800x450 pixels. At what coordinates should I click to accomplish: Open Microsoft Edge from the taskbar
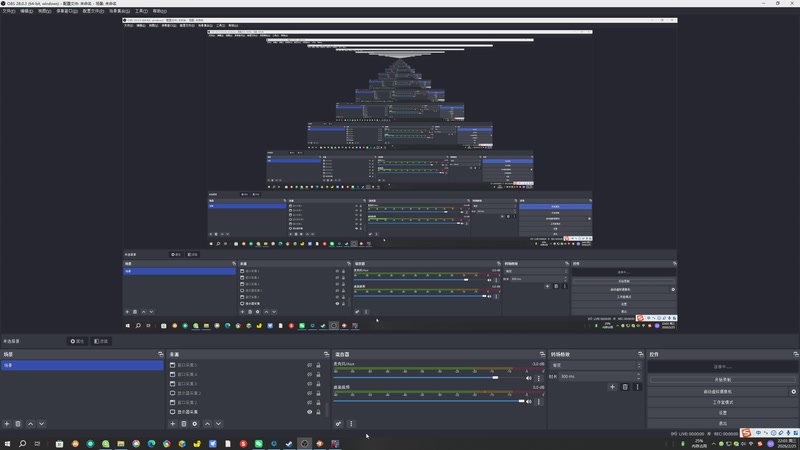(x=152, y=443)
